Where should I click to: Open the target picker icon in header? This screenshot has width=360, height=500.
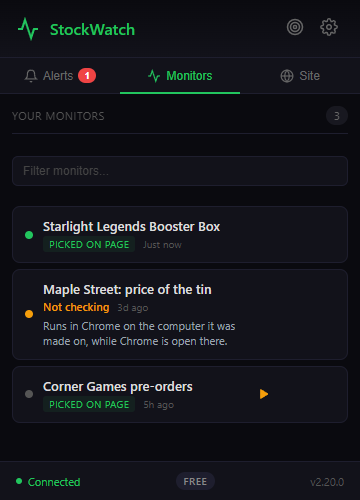click(295, 27)
